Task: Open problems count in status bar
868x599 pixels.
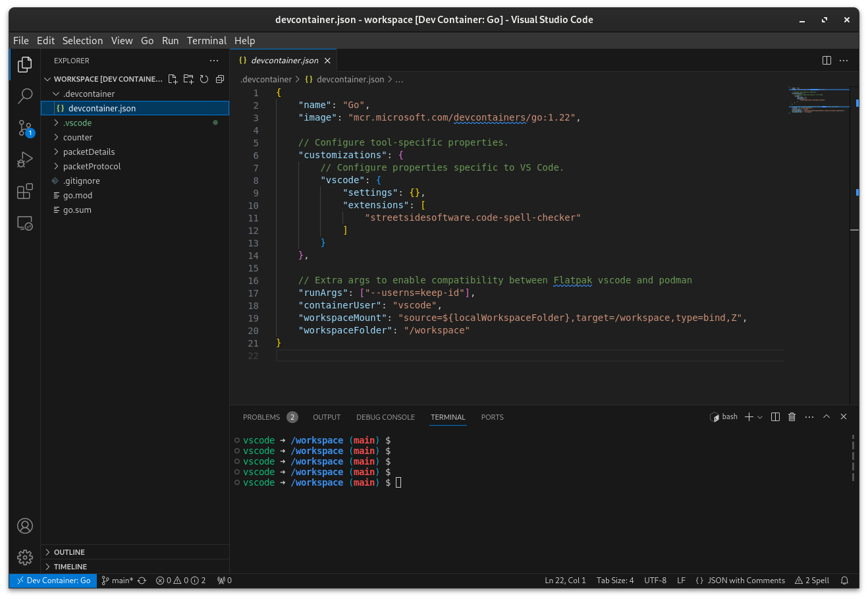Action: coord(181,581)
